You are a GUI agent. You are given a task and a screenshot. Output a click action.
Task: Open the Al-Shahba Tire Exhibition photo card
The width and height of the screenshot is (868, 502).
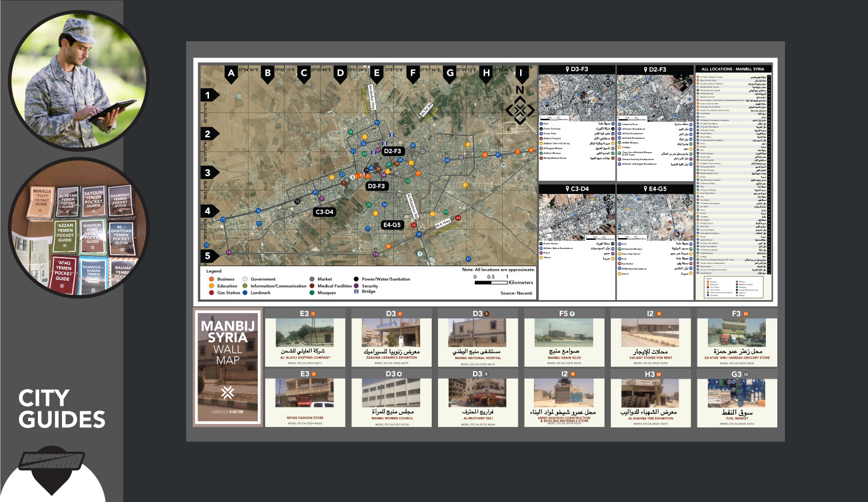point(650,398)
